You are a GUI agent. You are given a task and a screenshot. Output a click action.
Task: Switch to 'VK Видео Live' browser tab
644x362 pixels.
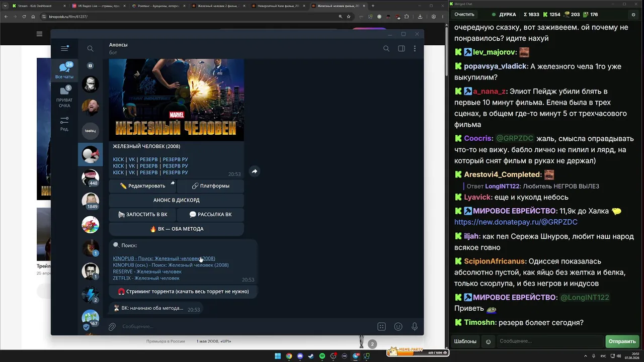[99, 6]
